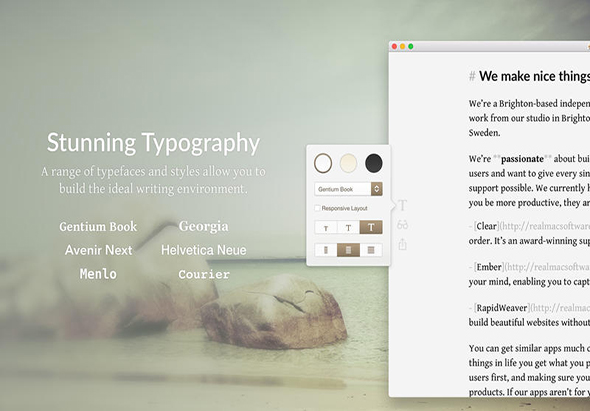590x411 pixels.
Task: Click the "Gentium Book" typeface sample on left
Action: coord(98,227)
